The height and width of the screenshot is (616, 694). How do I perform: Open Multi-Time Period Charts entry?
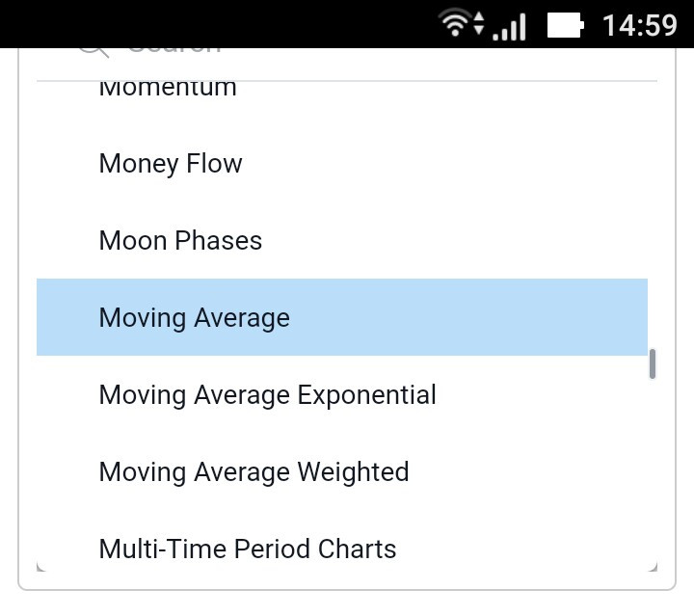[x=248, y=549]
